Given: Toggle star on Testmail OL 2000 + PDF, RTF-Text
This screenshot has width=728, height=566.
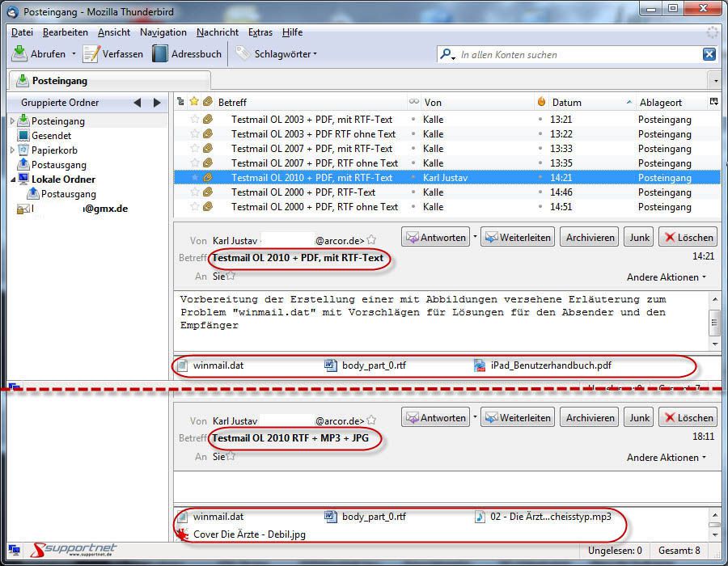Looking at the screenshot, I should click(194, 192).
